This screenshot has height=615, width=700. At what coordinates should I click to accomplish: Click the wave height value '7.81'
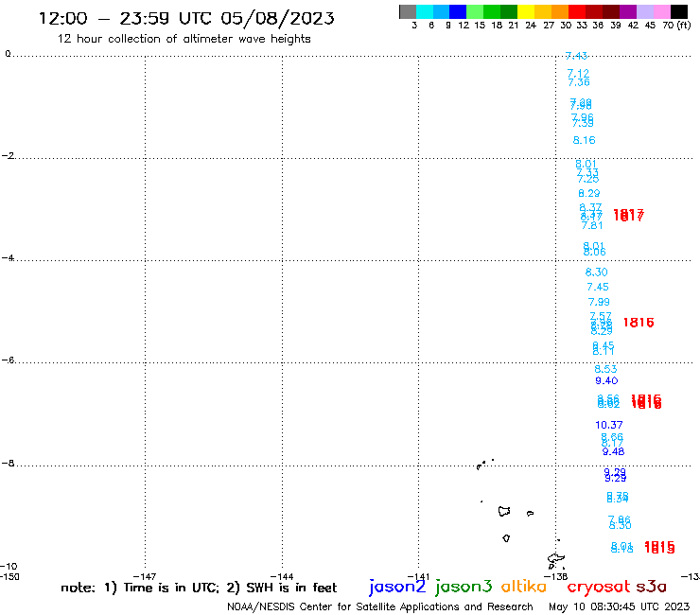click(592, 225)
